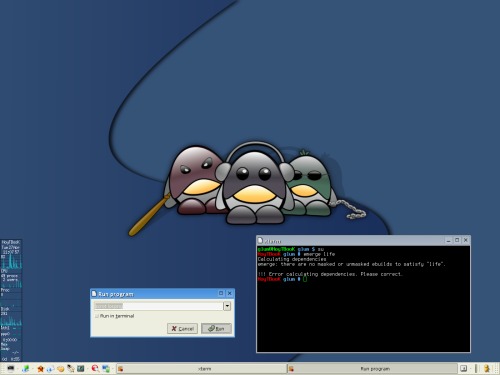Click the Cancel button in Run program
This screenshot has height=375, width=500.
[x=182, y=328]
